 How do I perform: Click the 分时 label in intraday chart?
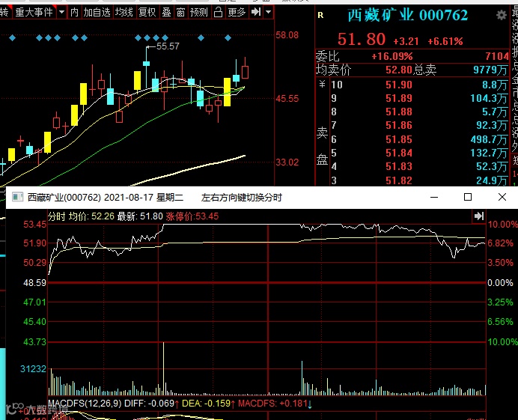tap(57, 216)
